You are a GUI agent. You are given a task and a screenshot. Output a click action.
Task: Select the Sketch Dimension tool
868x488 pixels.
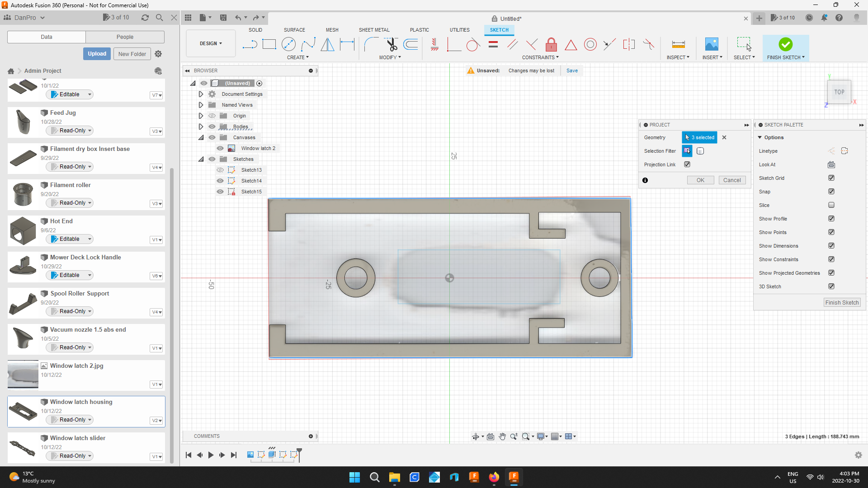click(x=347, y=44)
